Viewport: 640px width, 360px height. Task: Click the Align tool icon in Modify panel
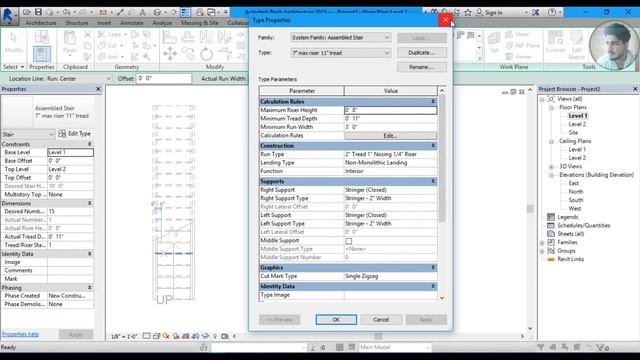coord(169,37)
